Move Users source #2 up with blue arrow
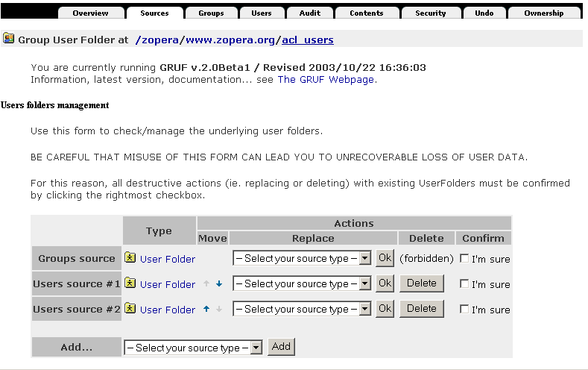 coord(206,309)
